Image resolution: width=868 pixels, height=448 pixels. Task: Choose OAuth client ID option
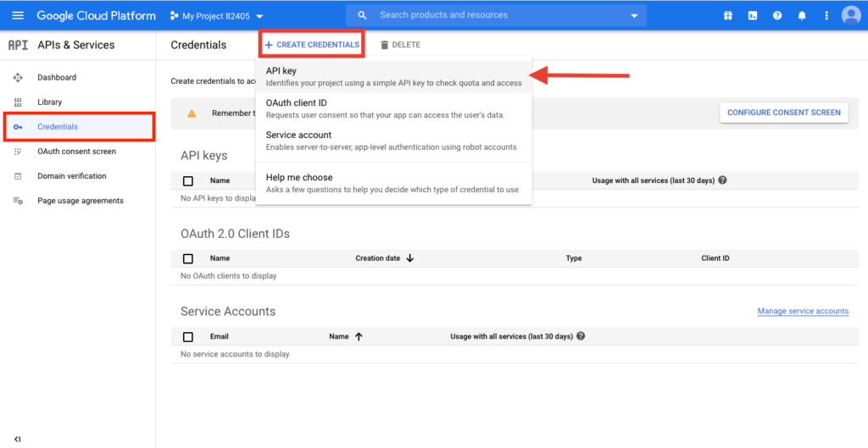pyautogui.click(x=393, y=109)
